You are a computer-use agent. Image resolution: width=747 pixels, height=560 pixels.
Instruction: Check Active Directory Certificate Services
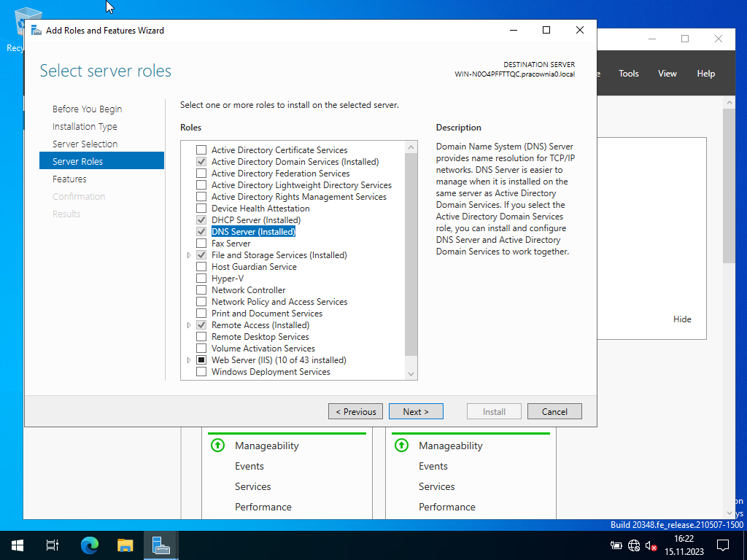click(x=201, y=150)
